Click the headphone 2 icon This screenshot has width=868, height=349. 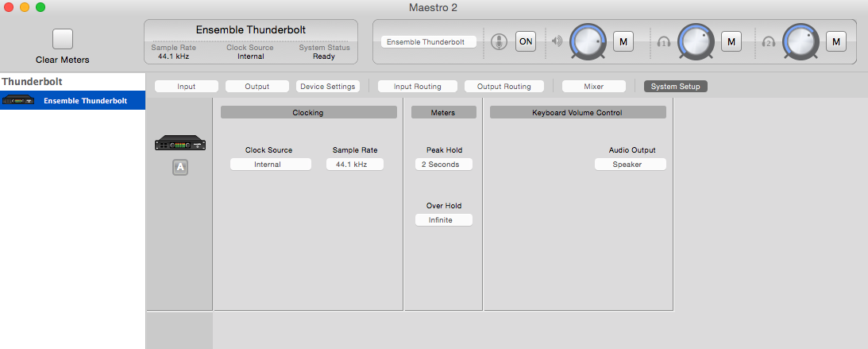[769, 42]
